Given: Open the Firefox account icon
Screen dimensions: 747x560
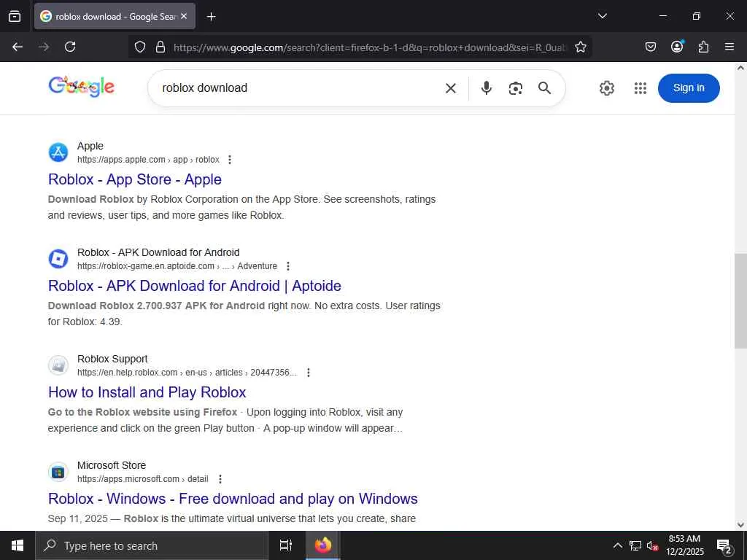Looking at the screenshot, I should (x=677, y=47).
